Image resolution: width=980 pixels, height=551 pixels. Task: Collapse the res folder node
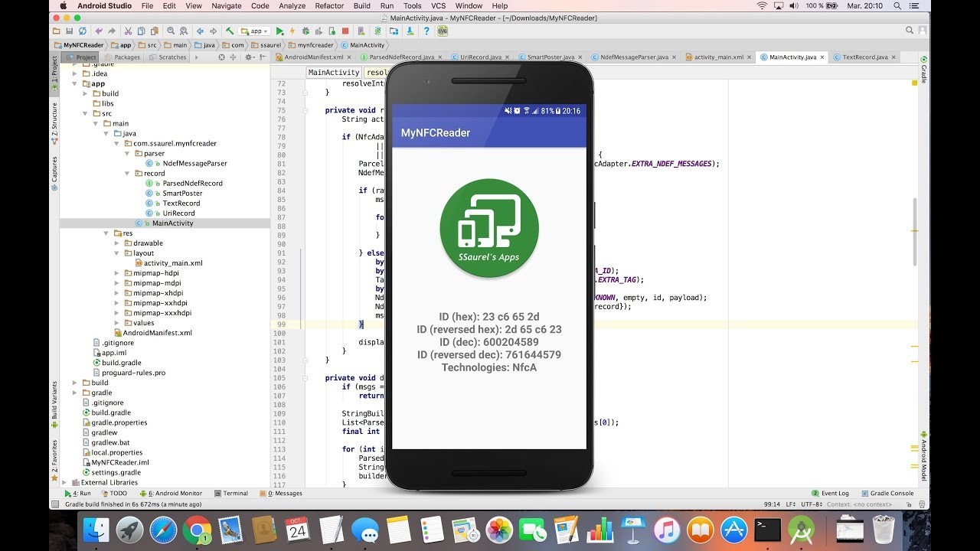pyautogui.click(x=106, y=233)
